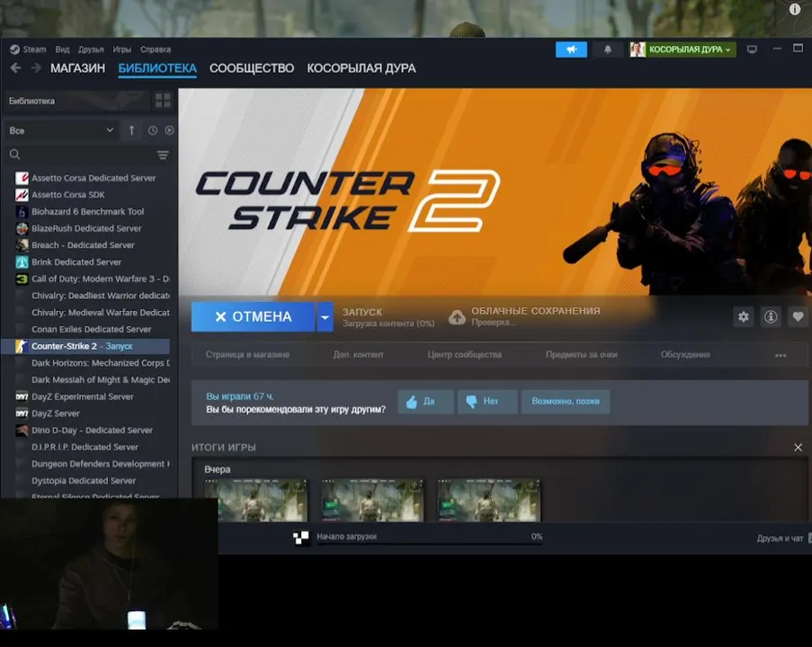The height and width of the screenshot is (647, 812).
Task: Open Counter-Strike 2 settings gear
Action: [x=743, y=316]
